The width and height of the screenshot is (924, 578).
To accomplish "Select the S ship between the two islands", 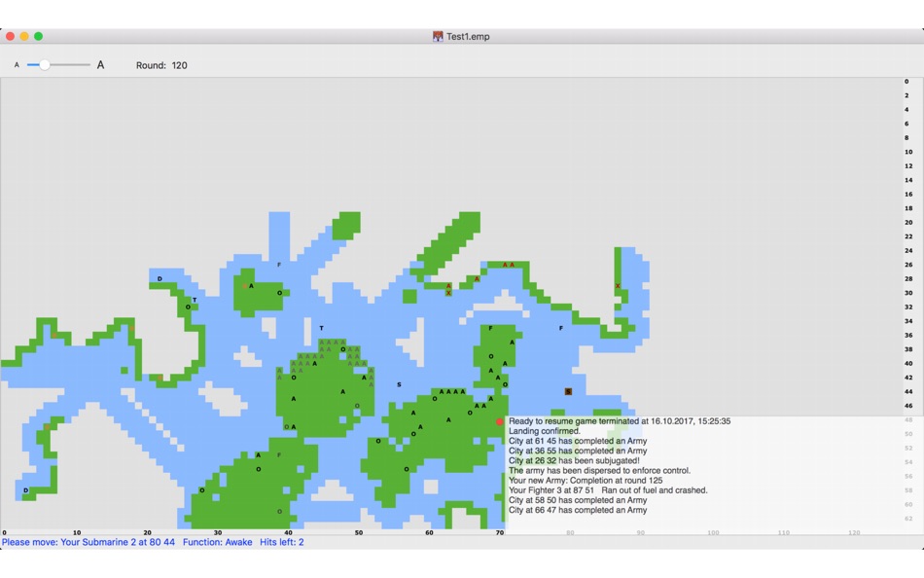I will pos(399,384).
